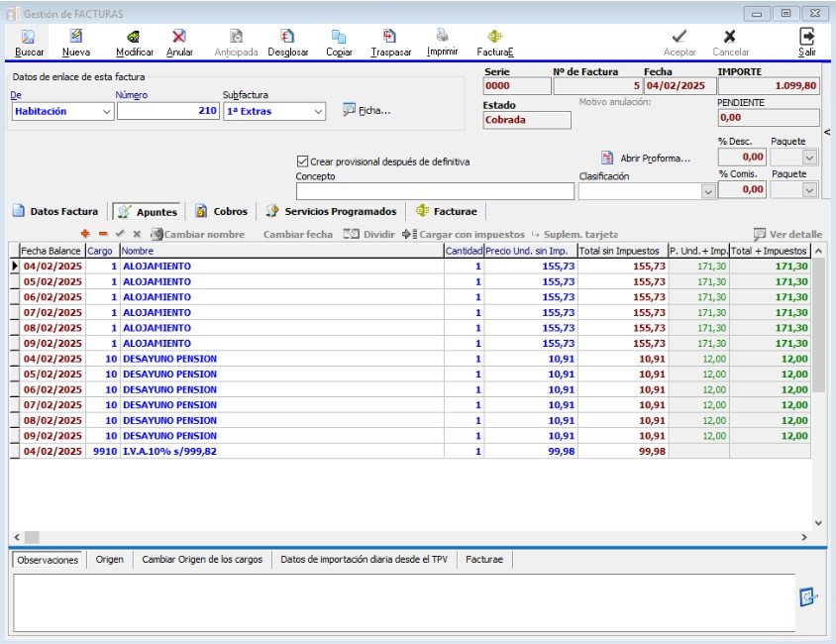The width and height of the screenshot is (836, 644).
Task: Toggle Crear provisional después de definitiva checkbox
Action: (x=303, y=161)
